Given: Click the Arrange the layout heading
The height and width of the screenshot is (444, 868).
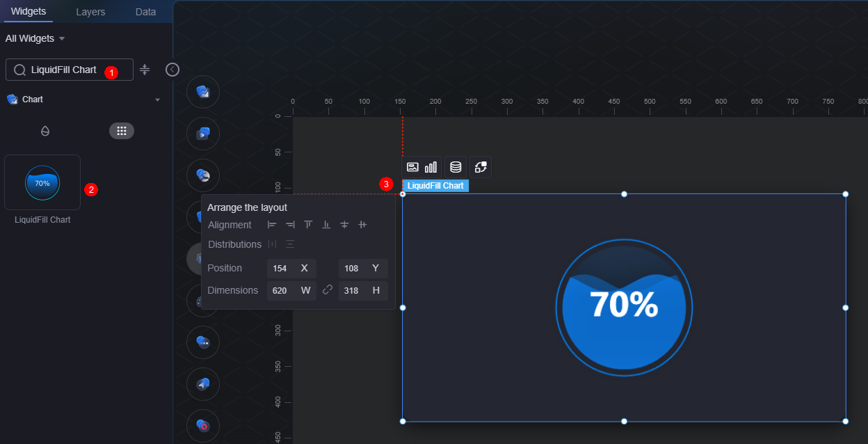Looking at the screenshot, I should 247,207.
